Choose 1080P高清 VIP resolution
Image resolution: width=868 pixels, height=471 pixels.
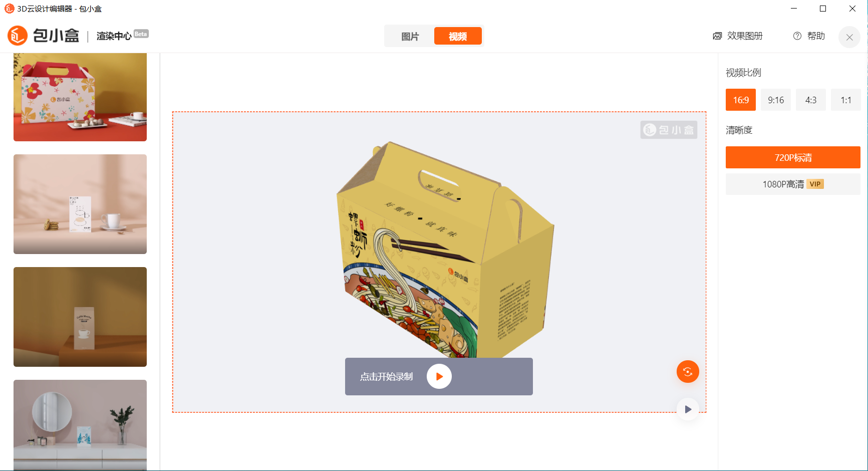pyautogui.click(x=793, y=184)
